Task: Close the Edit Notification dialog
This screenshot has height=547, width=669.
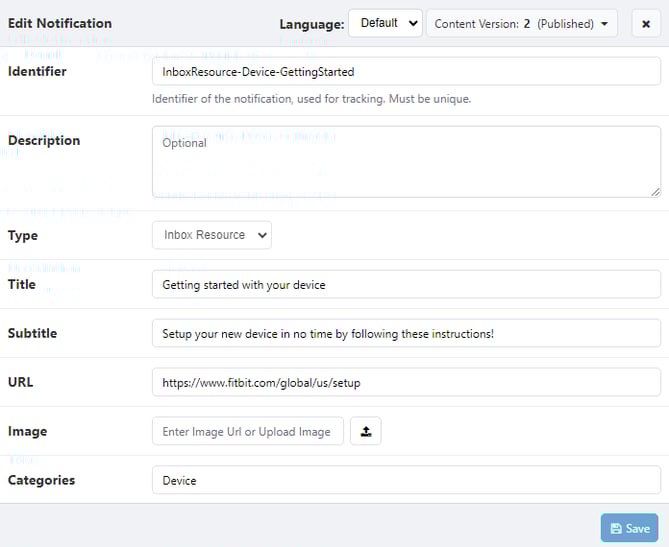Action: [x=646, y=23]
